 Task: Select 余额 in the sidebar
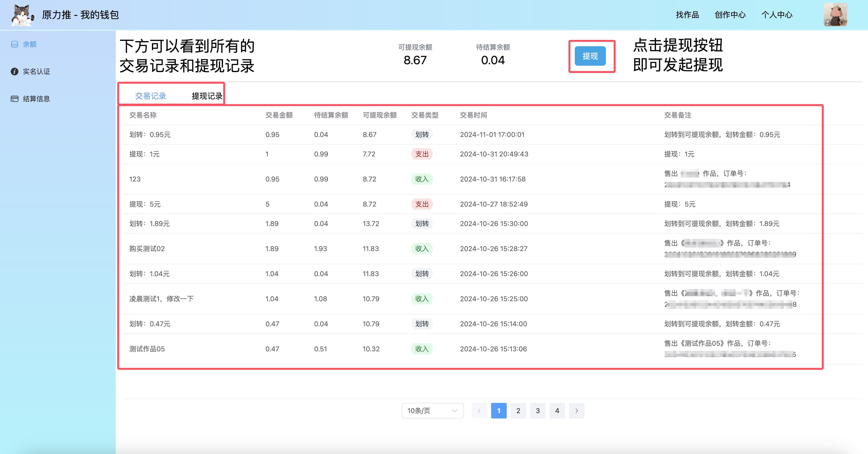pos(29,44)
